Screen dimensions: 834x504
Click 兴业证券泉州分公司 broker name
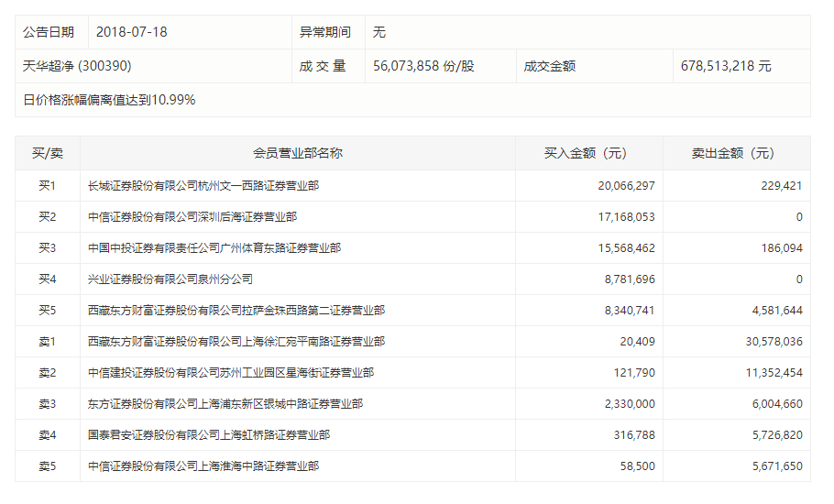(x=170, y=279)
